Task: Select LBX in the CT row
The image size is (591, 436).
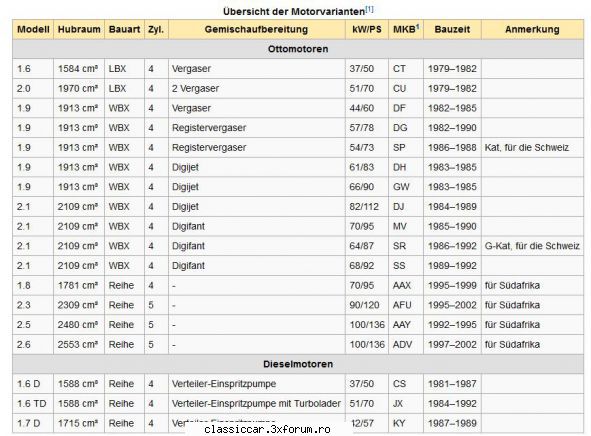Action: 124,69
